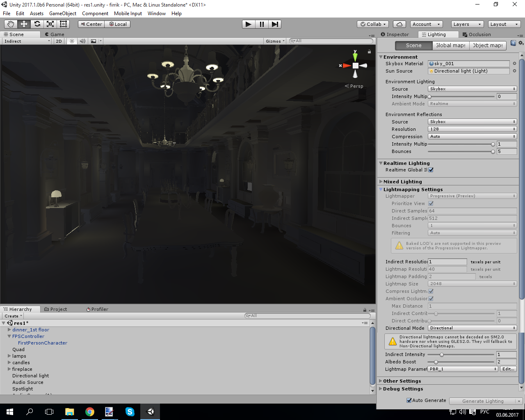
Task: Click Generate Lighting button
Action: pyautogui.click(x=483, y=401)
